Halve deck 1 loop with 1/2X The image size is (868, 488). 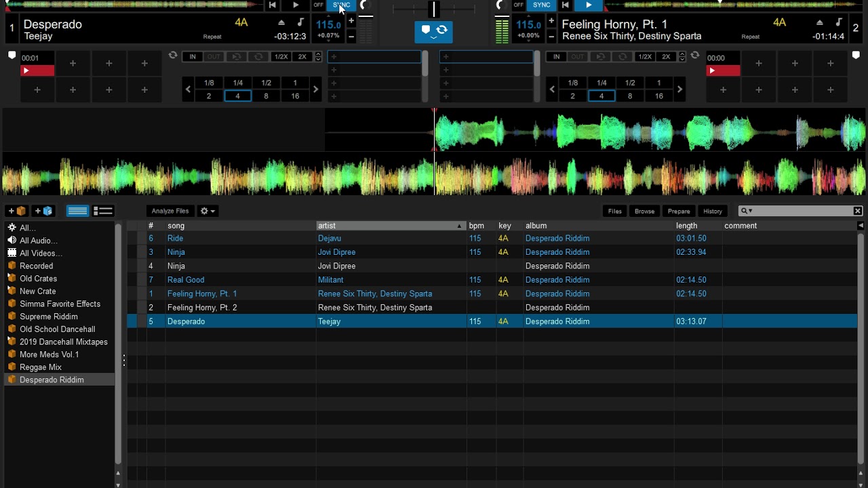tap(281, 57)
